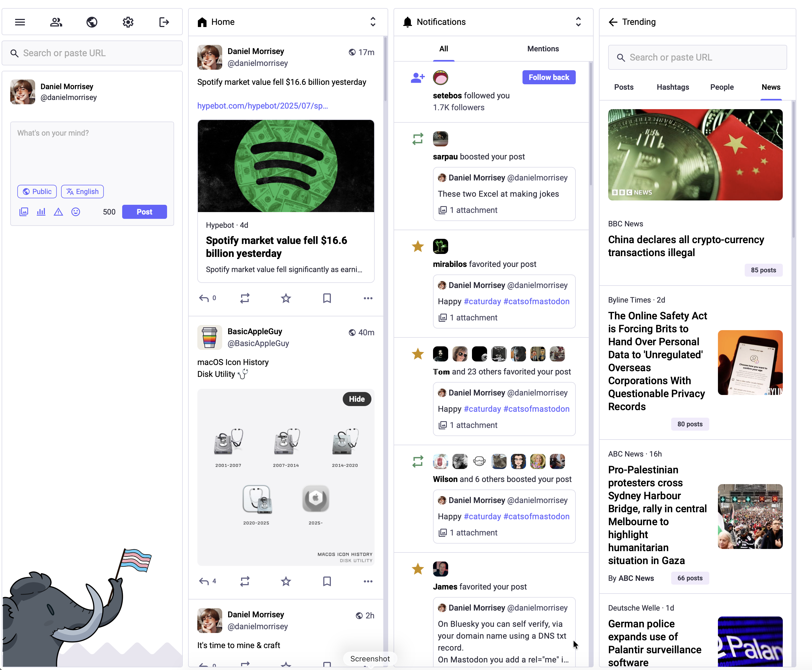This screenshot has width=812, height=670.
Task: Attach image using media icon
Action: point(24,212)
